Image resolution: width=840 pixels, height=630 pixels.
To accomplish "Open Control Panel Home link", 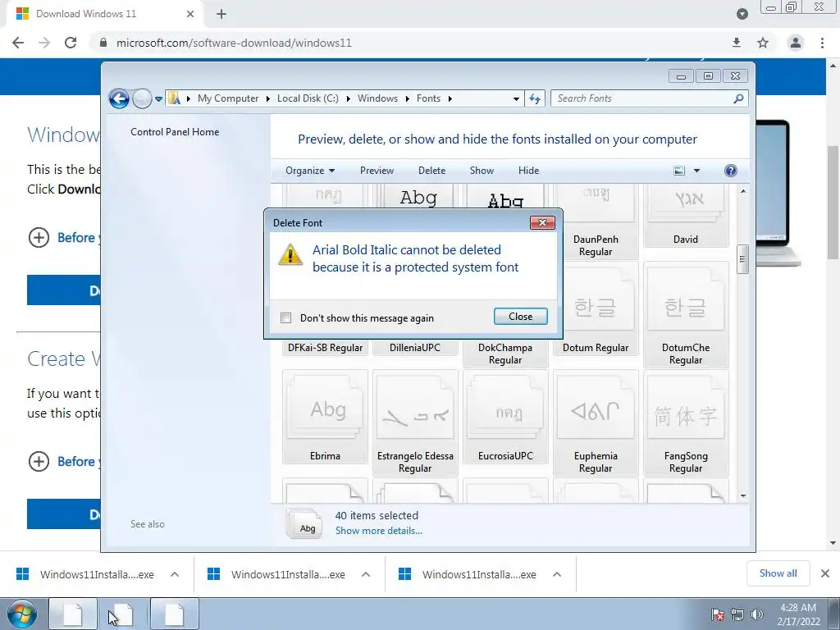I will 175,132.
